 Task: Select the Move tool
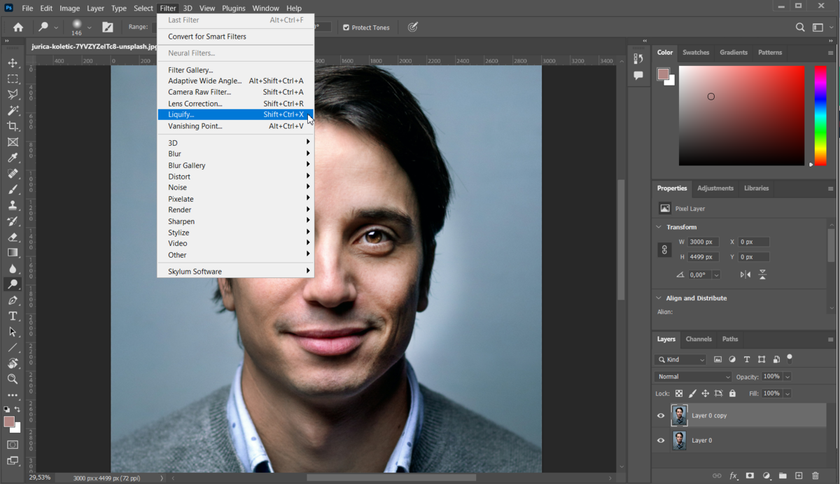coord(13,63)
